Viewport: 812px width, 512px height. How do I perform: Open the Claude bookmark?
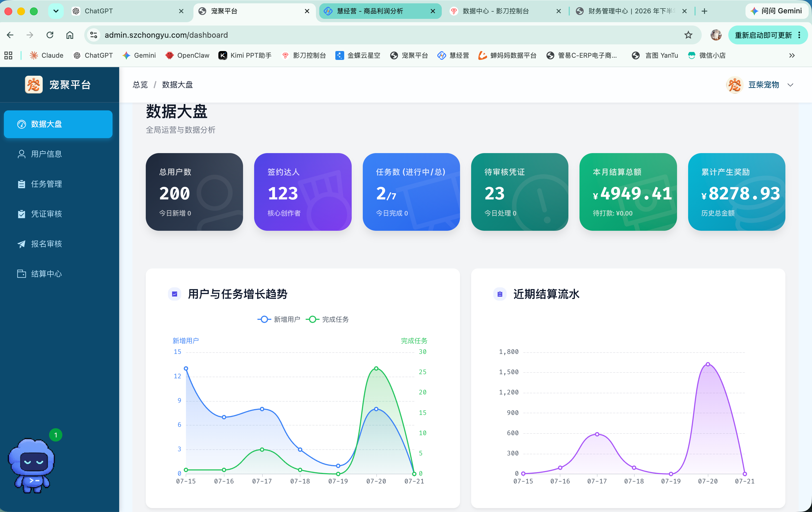point(47,55)
